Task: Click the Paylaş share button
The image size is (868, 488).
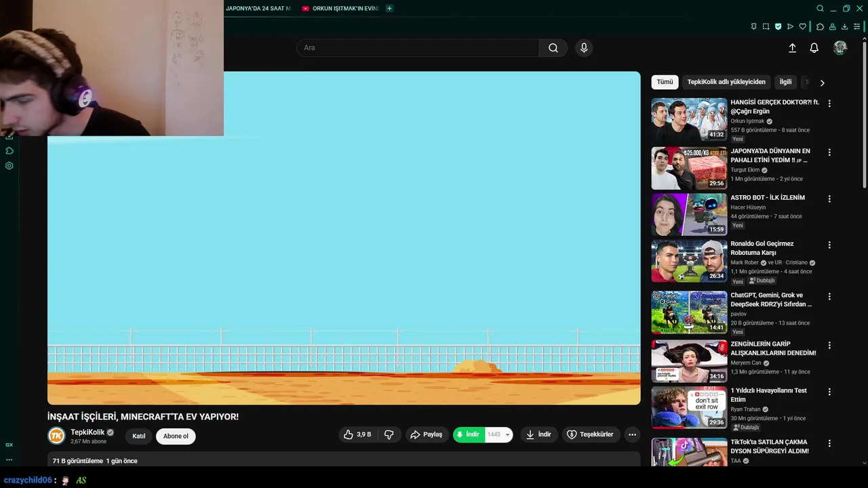Action: pos(427,434)
